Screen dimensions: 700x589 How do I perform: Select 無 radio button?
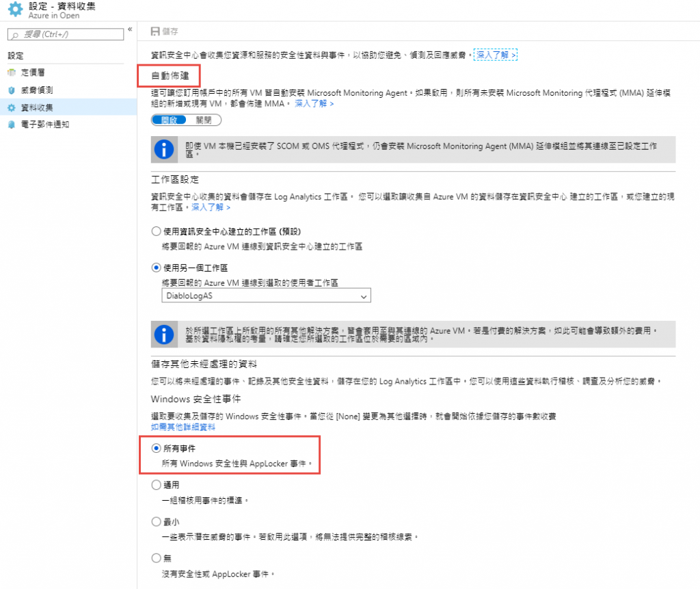point(156,558)
